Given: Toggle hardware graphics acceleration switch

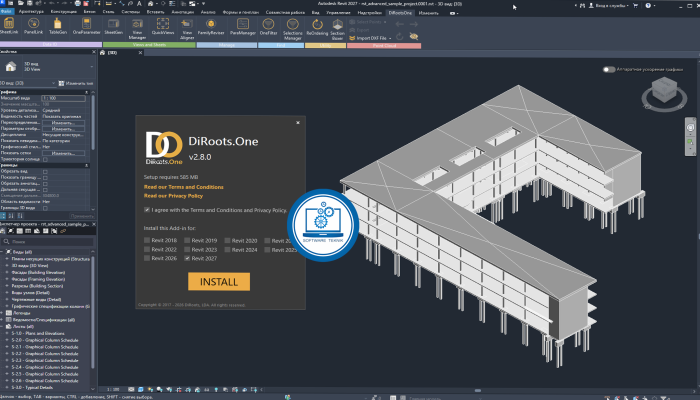Looking at the screenshot, I should click(x=609, y=70).
